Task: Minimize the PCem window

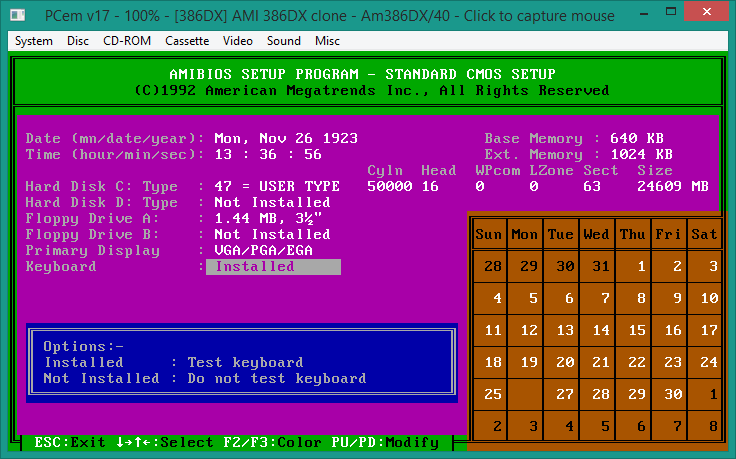Action: [x=644, y=12]
